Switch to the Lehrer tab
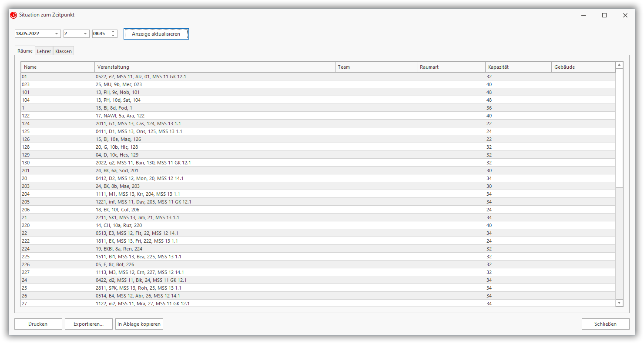Screen dimensions: 644x344 (44, 51)
